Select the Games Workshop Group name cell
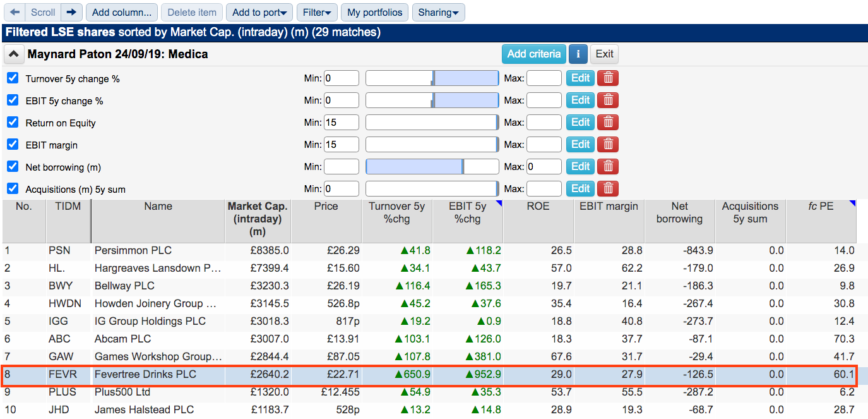The width and height of the screenshot is (868, 419). click(158, 356)
